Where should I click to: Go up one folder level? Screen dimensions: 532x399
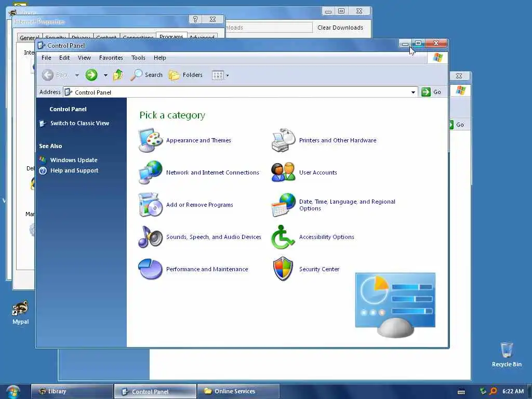click(x=118, y=75)
